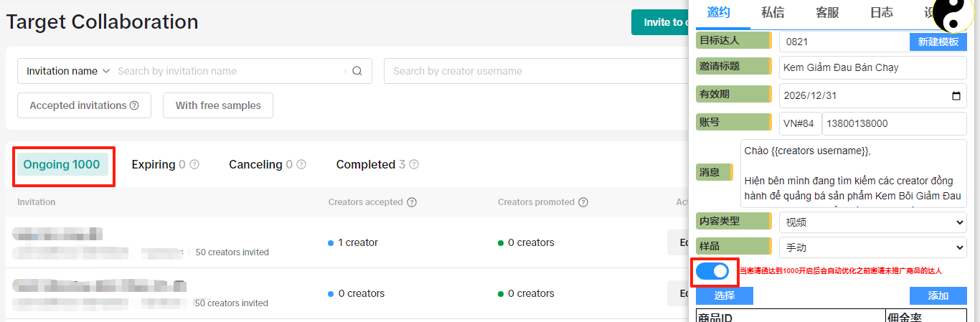Screen dimensions: 980x322
Task: Click the help icon beside Completed
Action: click(x=414, y=164)
